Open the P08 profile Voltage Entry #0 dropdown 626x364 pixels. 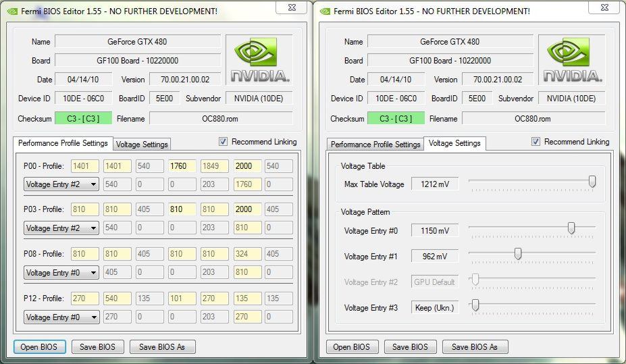(61, 273)
